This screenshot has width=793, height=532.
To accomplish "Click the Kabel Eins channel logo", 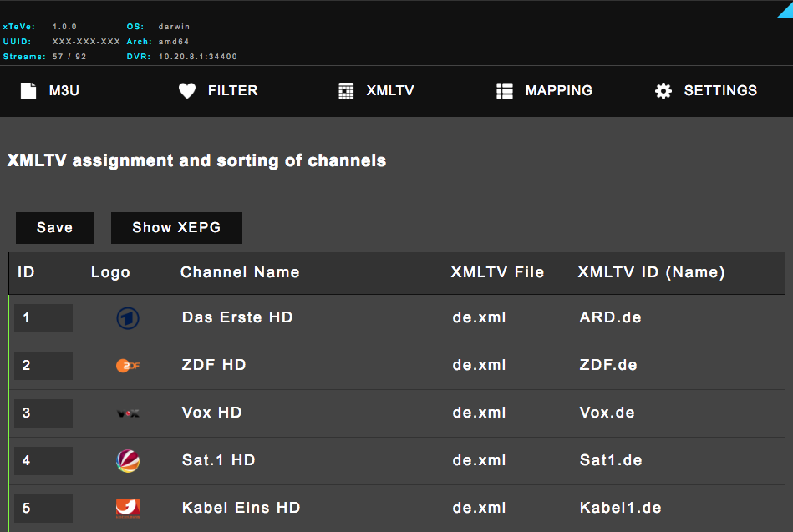I will tap(128, 508).
